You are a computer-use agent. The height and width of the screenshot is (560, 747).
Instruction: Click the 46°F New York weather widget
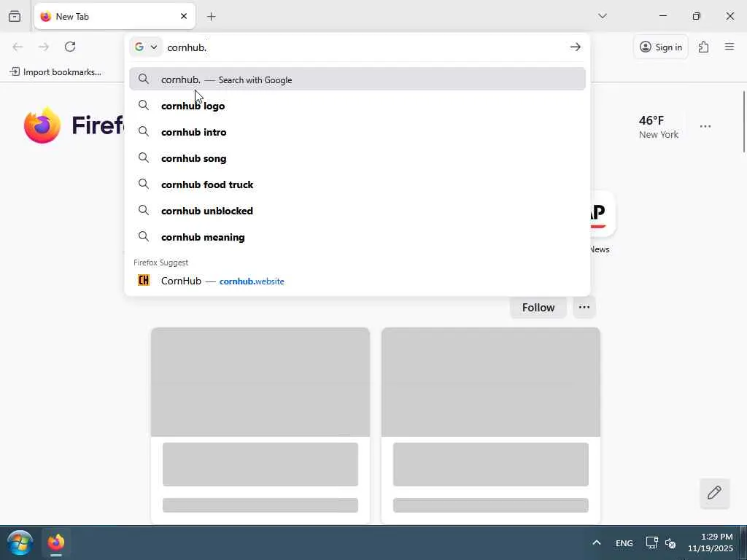click(659, 127)
